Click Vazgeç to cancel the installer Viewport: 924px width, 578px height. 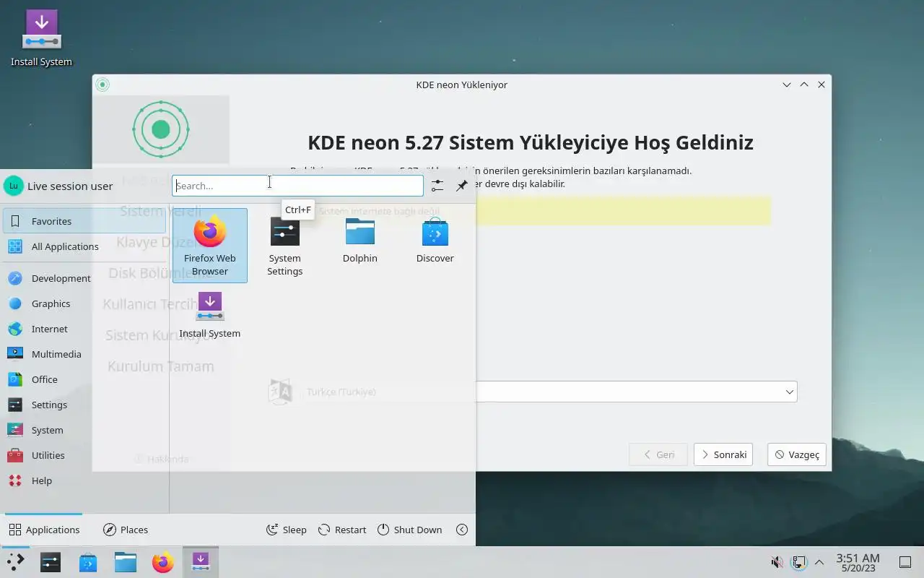point(797,454)
